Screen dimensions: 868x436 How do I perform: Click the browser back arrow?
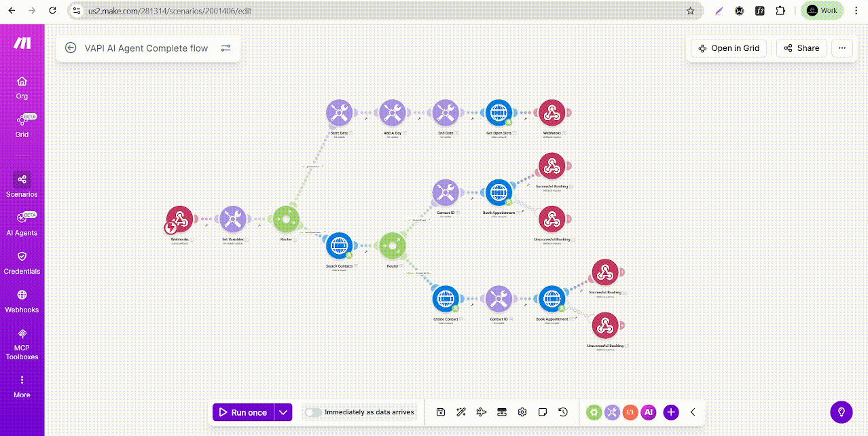(x=11, y=11)
